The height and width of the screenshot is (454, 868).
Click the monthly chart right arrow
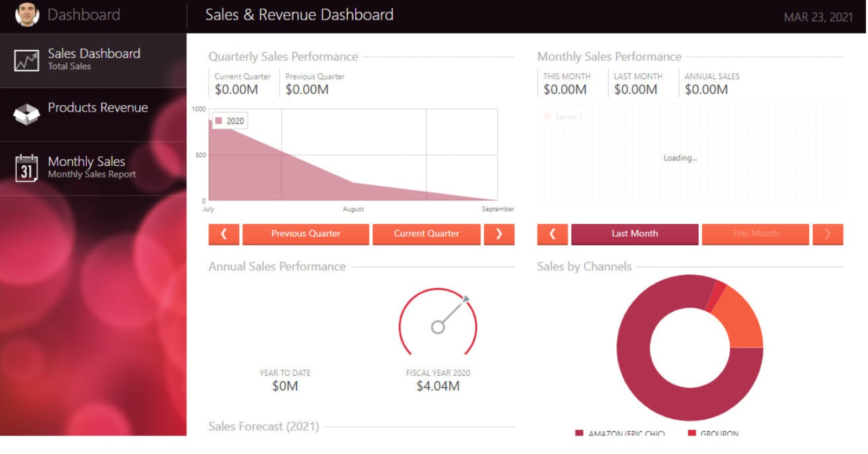[x=827, y=234]
